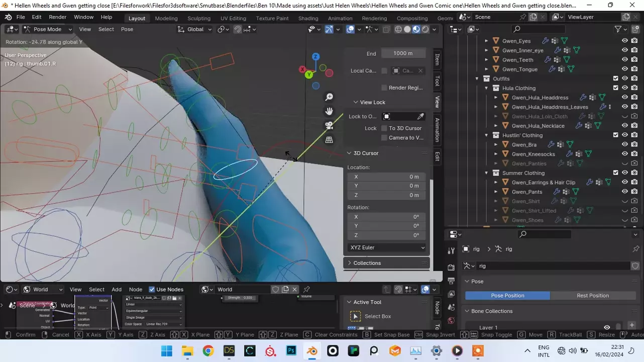644x362 pixels.
Task: Click the pin icon in Properties editor
Action: tap(635, 249)
